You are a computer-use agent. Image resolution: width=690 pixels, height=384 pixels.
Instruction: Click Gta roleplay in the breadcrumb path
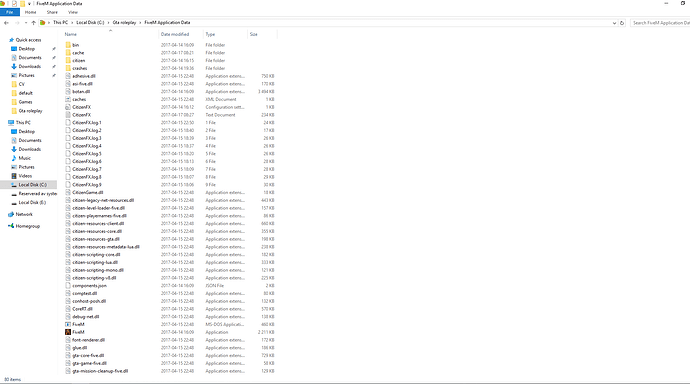124,22
